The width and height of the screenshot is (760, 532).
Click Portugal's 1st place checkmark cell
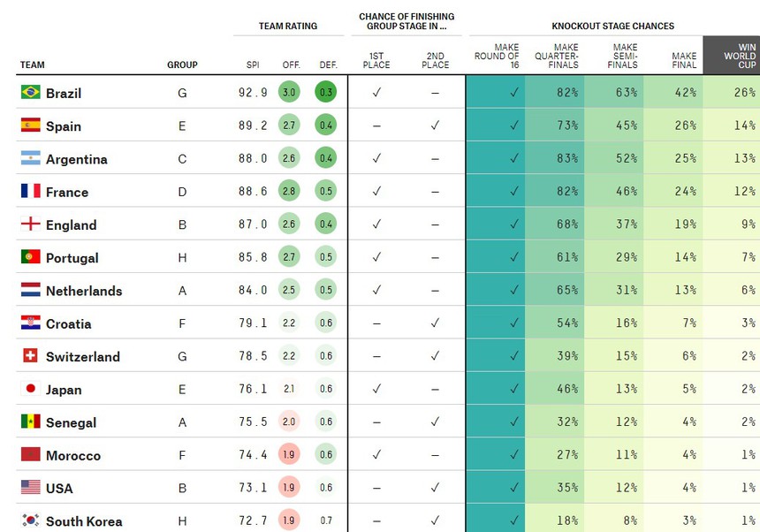[376, 257]
